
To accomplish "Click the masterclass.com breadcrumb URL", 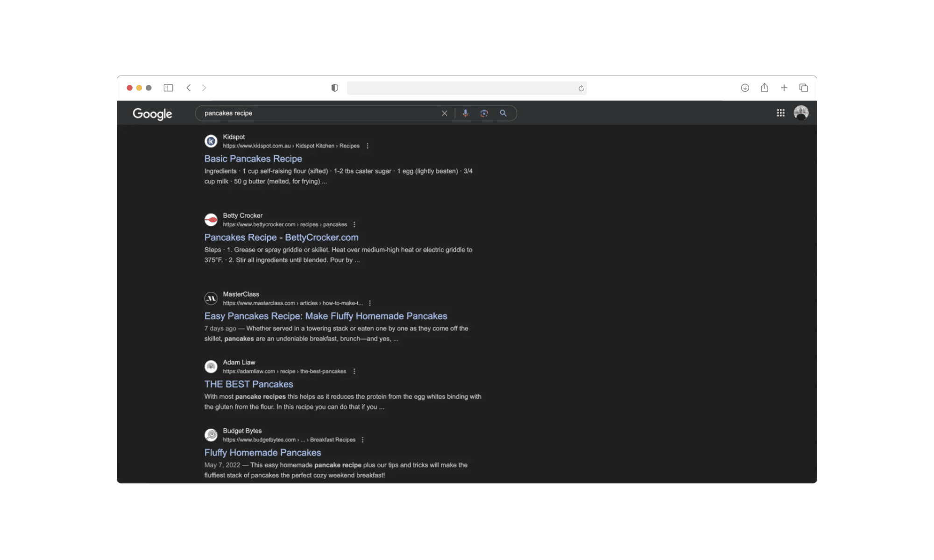I will point(293,303).
